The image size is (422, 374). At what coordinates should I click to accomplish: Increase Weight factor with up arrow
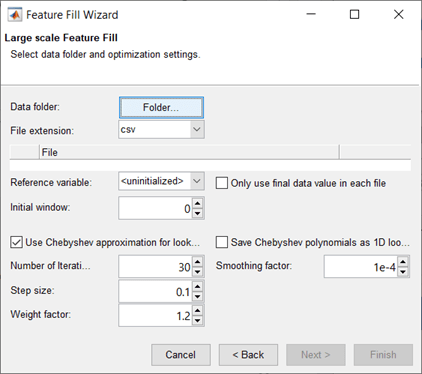click(x=198, y=311)
